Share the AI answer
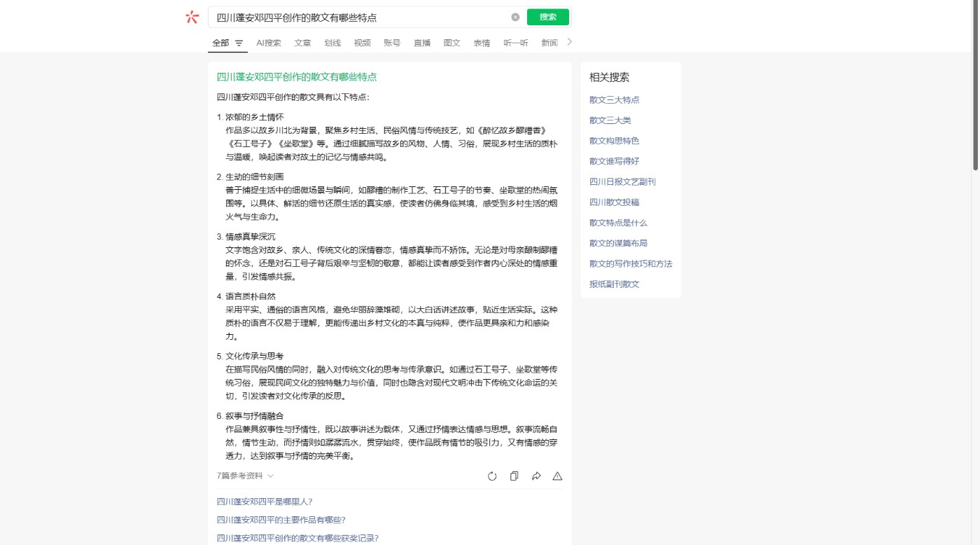 click(x=536, y=476)
